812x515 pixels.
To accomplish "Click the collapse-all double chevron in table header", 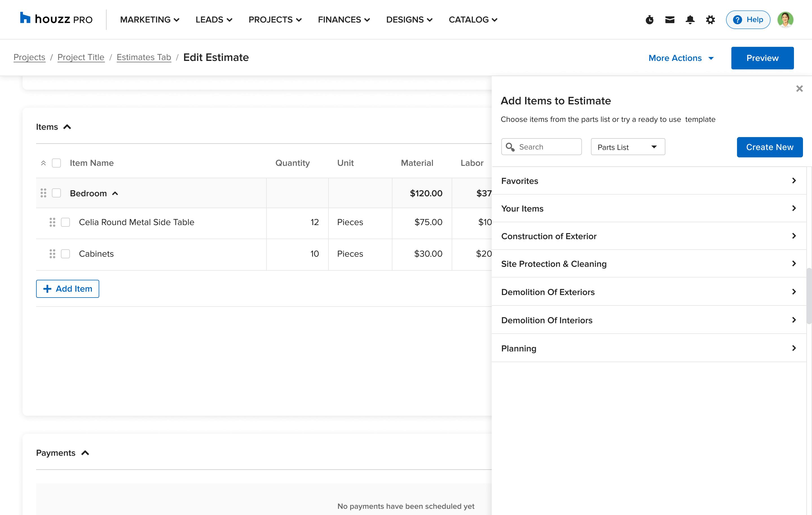I will tap(43, 163).
